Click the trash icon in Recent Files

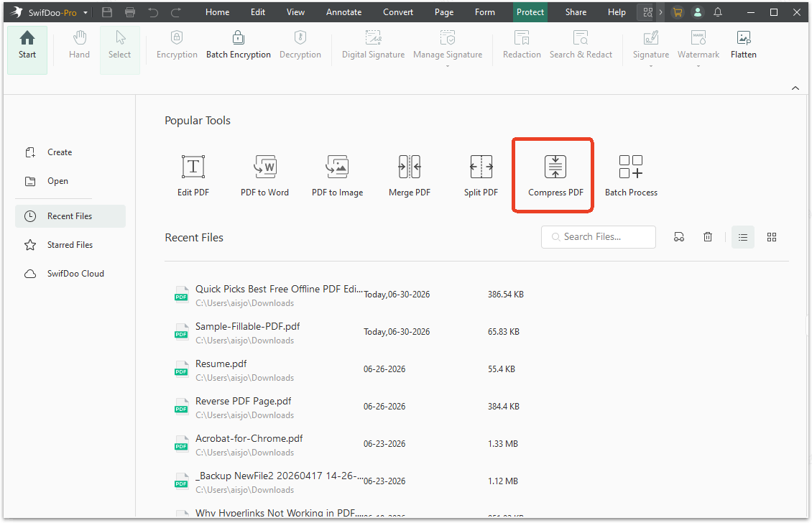707,237
